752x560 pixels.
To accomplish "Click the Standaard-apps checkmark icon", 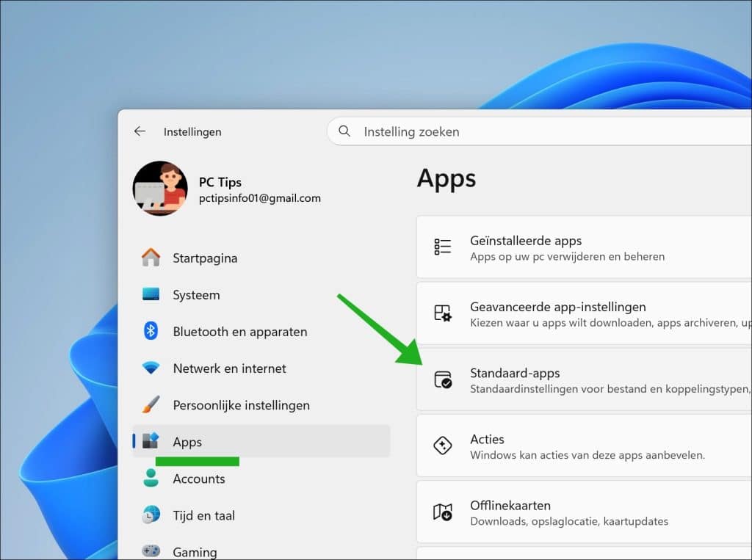I will [x=442, y=379].
